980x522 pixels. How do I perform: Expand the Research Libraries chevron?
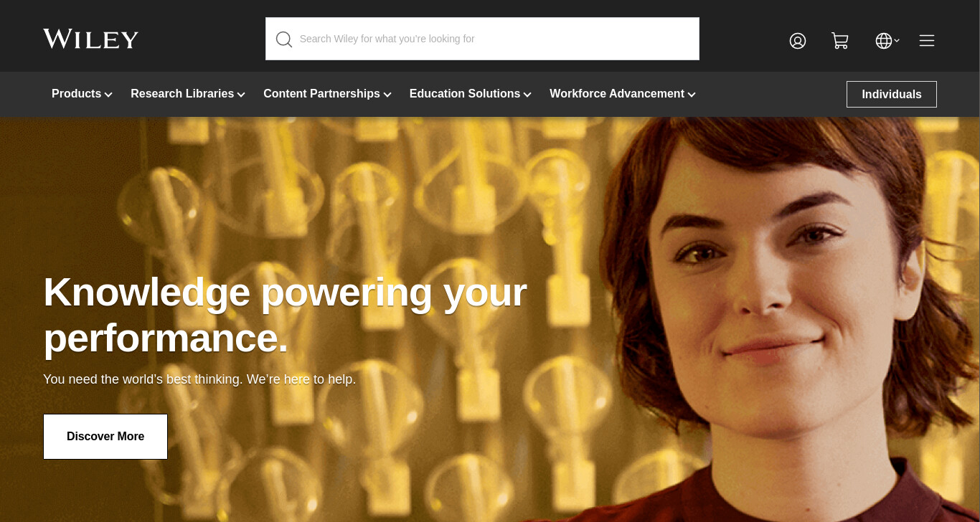[x=241, y=95]
